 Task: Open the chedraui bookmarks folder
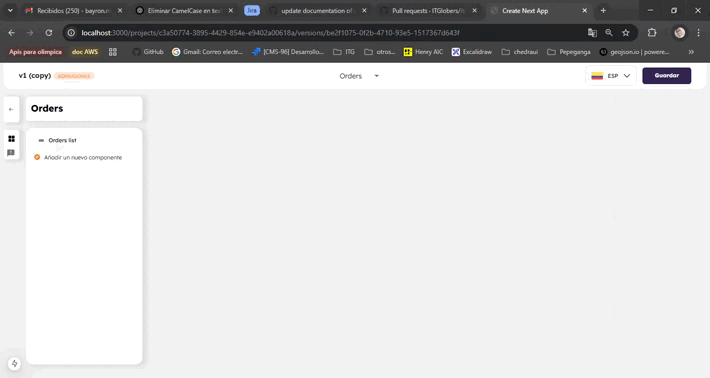(x=520, y=52)
